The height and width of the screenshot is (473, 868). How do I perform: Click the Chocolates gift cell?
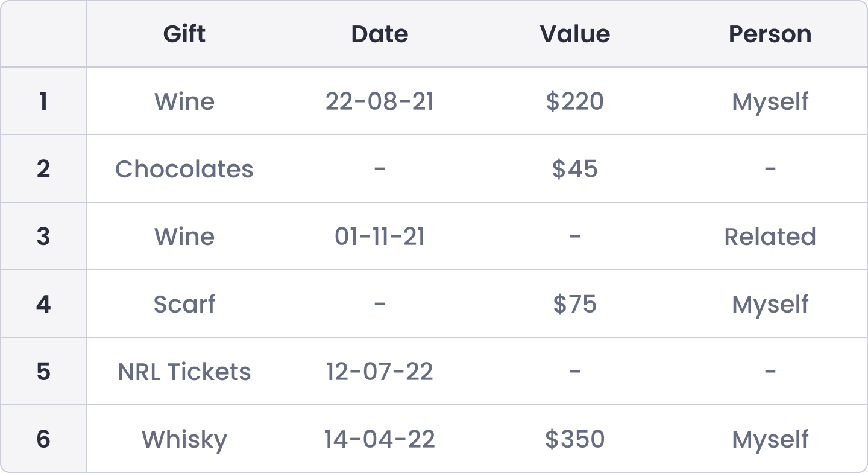click(x=184, y=168)
